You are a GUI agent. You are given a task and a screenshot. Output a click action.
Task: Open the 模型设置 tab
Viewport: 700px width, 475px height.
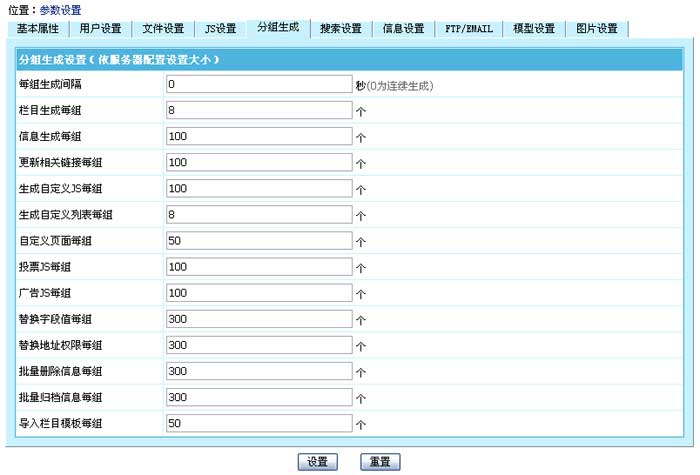click(534, 28)
